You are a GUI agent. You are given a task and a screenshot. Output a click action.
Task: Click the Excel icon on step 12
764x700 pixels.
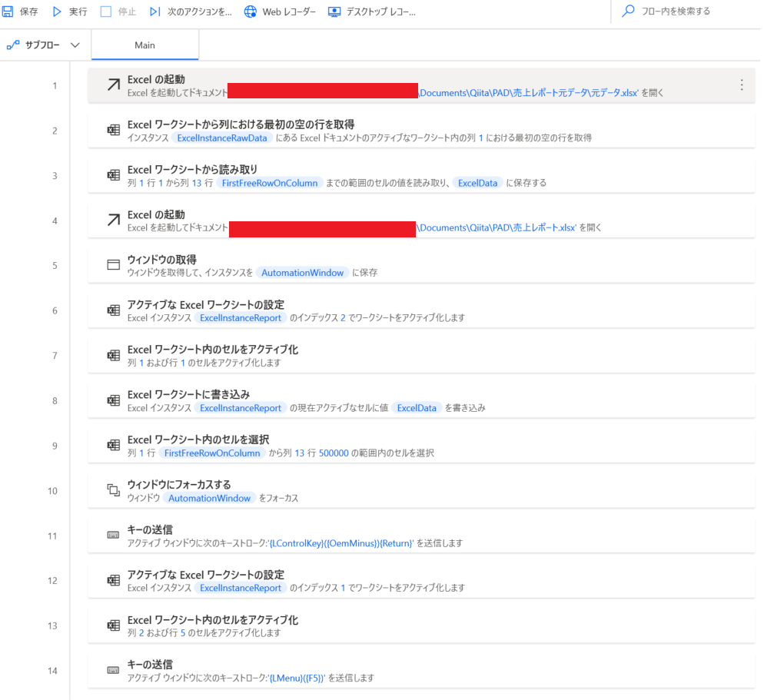113,579
